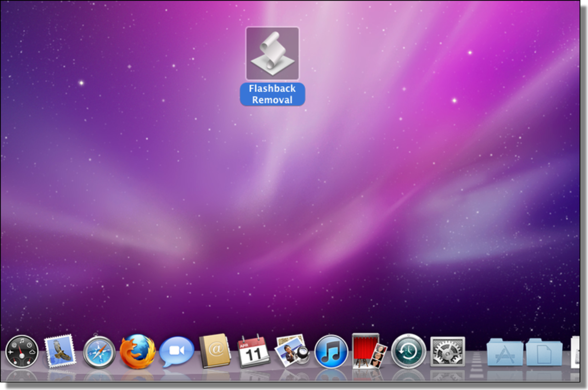This screenshot has height=390, width=588.
Task: Select the Flashback Removal script icon
Action: point(272,53)
